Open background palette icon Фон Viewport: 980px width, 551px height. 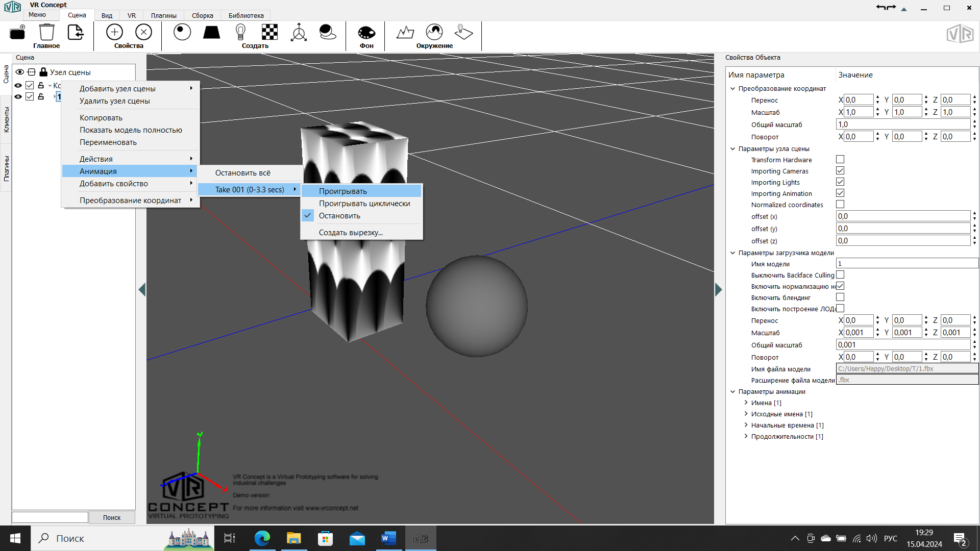366,33
